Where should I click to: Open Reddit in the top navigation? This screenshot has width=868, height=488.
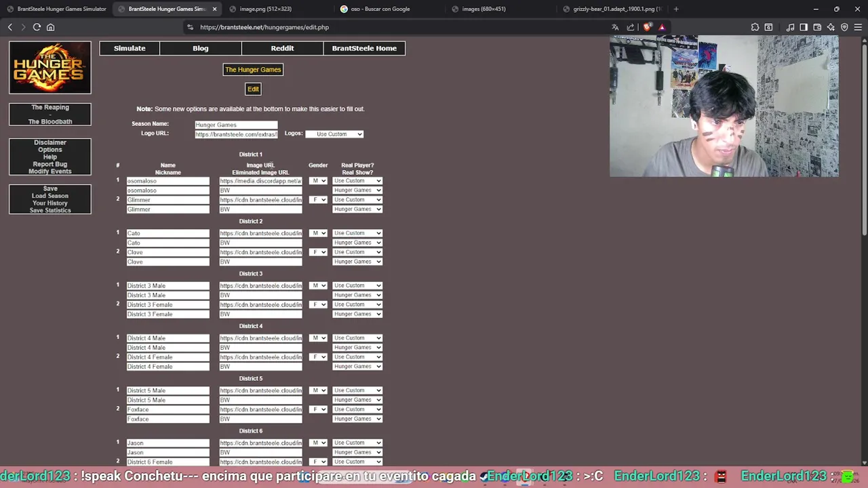click(282, 48)
